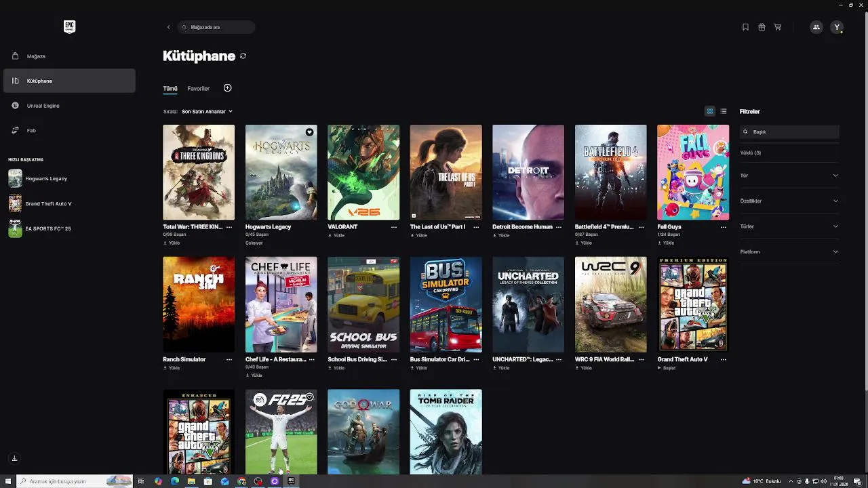868x488 pixels.
Task: Open Microsoft Edge from the taskbar
Action: pos(174,481)
